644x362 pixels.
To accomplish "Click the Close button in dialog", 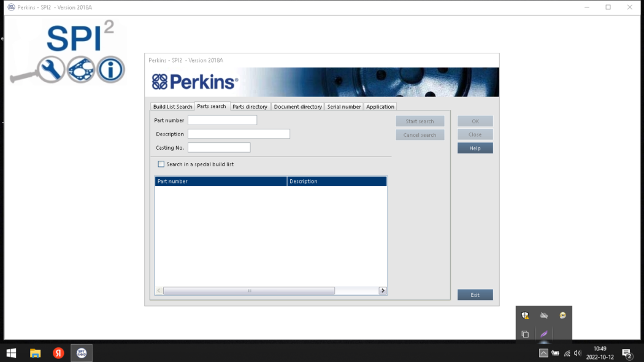I will coord(475,134).
